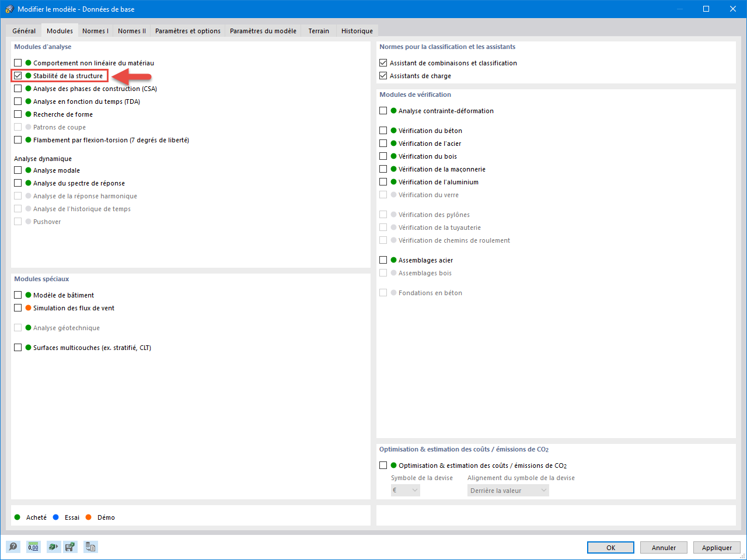This screenshot has height=560, width=747.
Task: Enable Comportement non linéaire du matériau
Action: pyautogui.click(x=18, y=63)
